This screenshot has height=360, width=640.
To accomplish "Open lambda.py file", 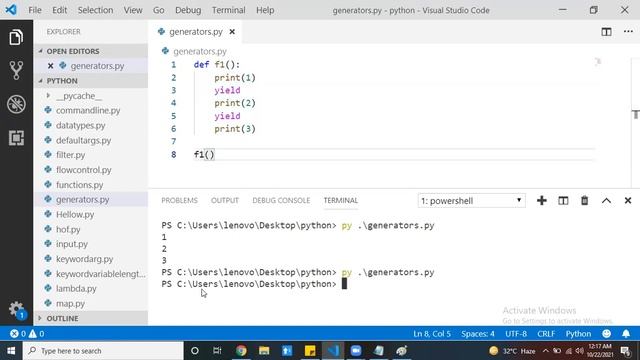I will (x=91, y=288).
